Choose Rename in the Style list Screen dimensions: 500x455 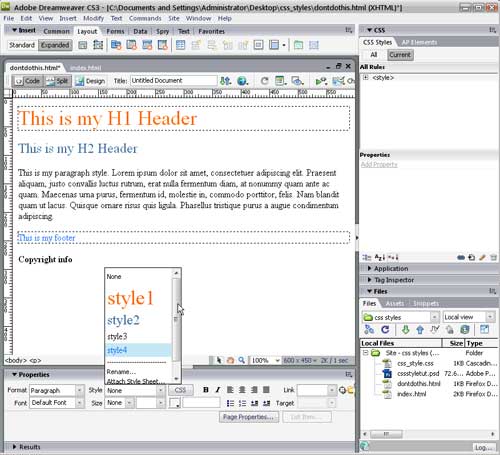pos(121,372)
